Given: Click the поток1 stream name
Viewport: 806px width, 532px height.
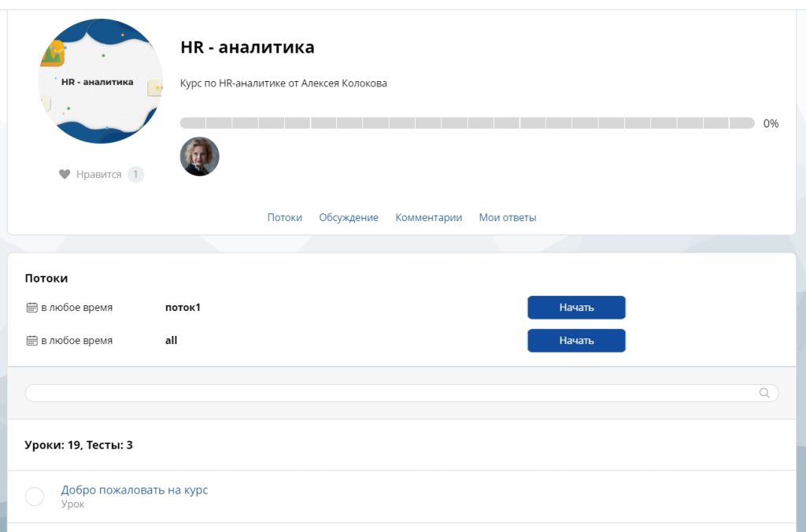Looking at the screenshot, I should [183, 308].
